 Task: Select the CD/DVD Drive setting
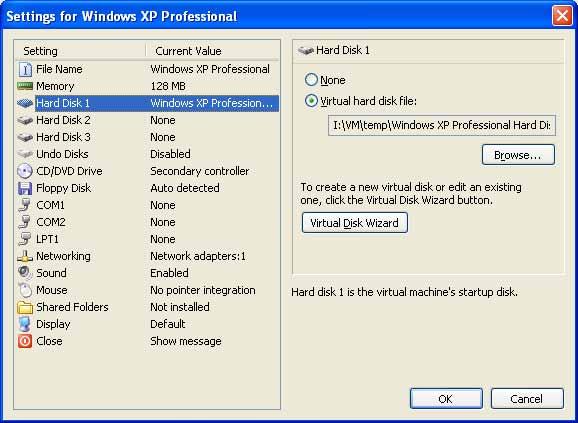[x=147, y=171]
